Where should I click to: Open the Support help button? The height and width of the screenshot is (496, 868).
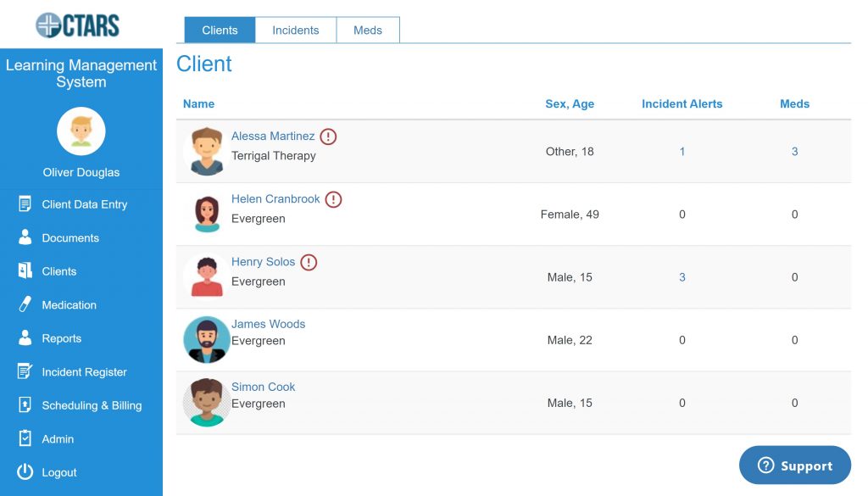click(794, 465)
